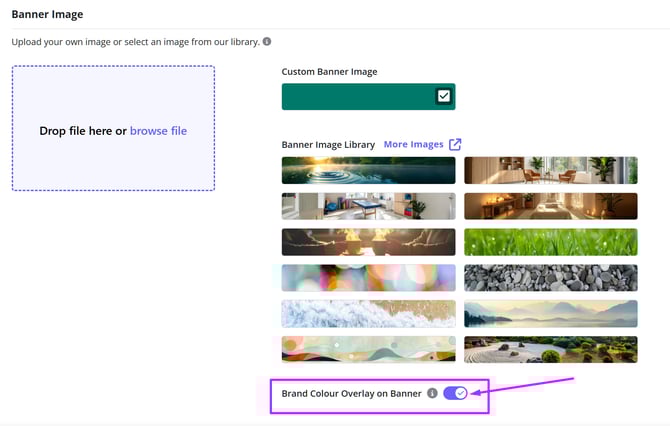Choose the colourful bokeh lights banner
Screen dimensions: 670x426
(x=368, y=277)
